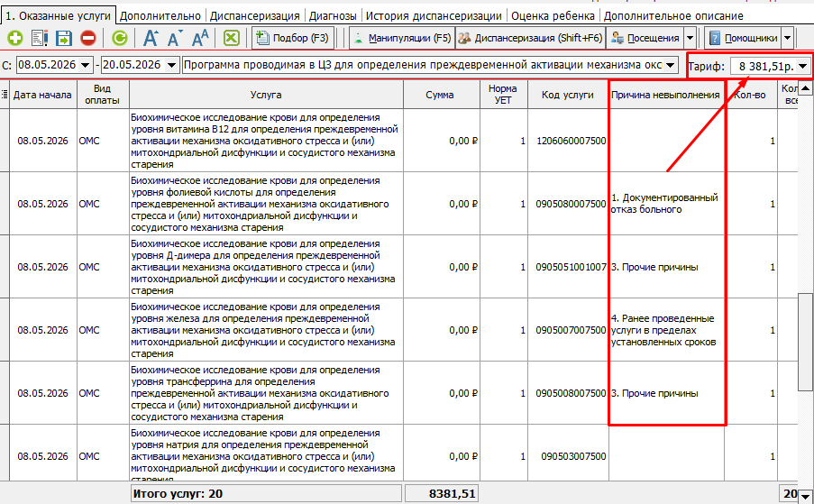Screen dimensions: 814x504
Task: Refresh the list with the green circular arrow
Action: click(119, 38)
